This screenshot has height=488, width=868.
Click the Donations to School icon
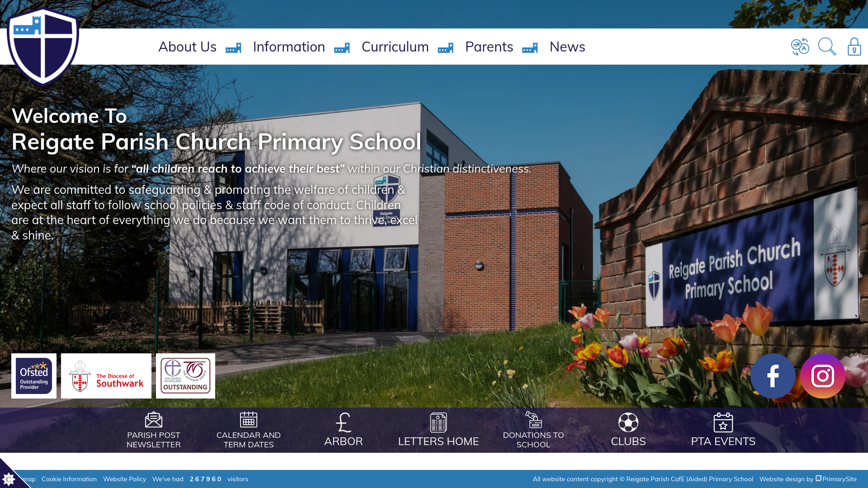533,419
